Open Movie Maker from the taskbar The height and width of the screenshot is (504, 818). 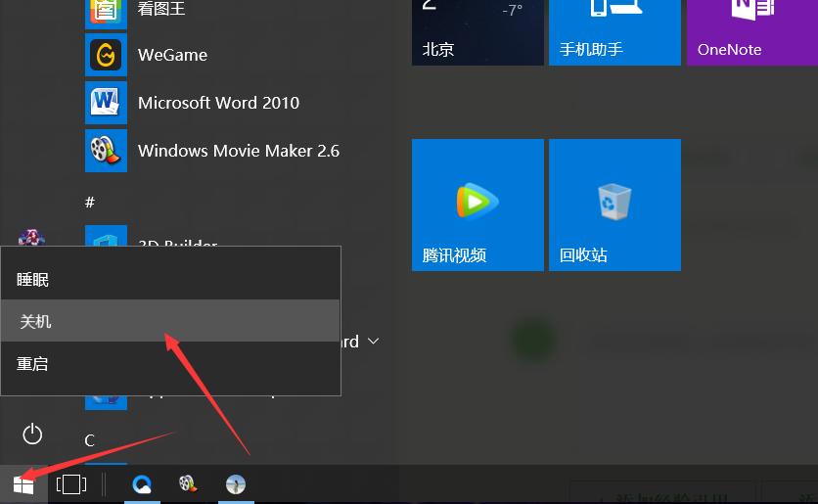click(188, 484)
